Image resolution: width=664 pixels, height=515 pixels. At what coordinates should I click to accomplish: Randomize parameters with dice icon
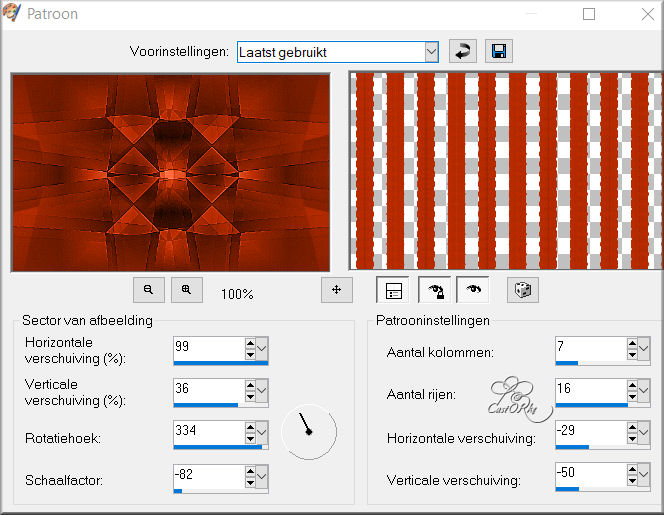[x=523, y=290]
